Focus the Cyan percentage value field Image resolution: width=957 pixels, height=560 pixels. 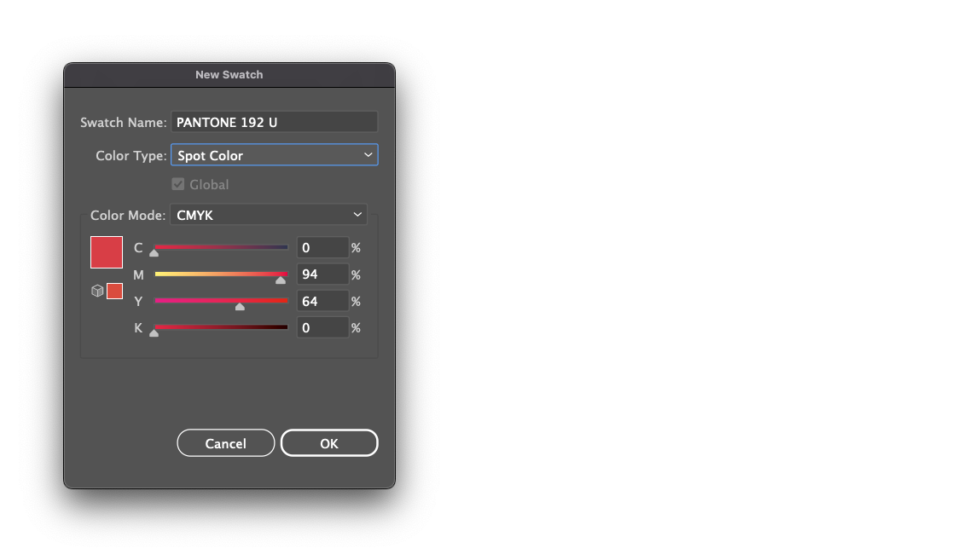point(322,248)
